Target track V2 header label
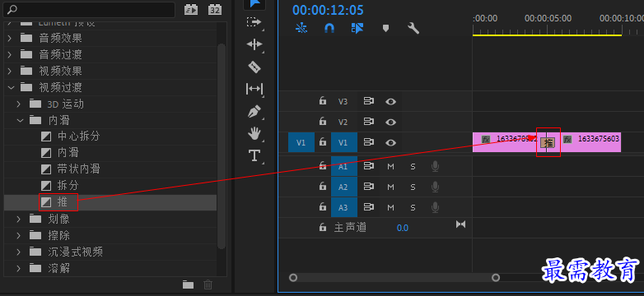 (x=343, y=122)
